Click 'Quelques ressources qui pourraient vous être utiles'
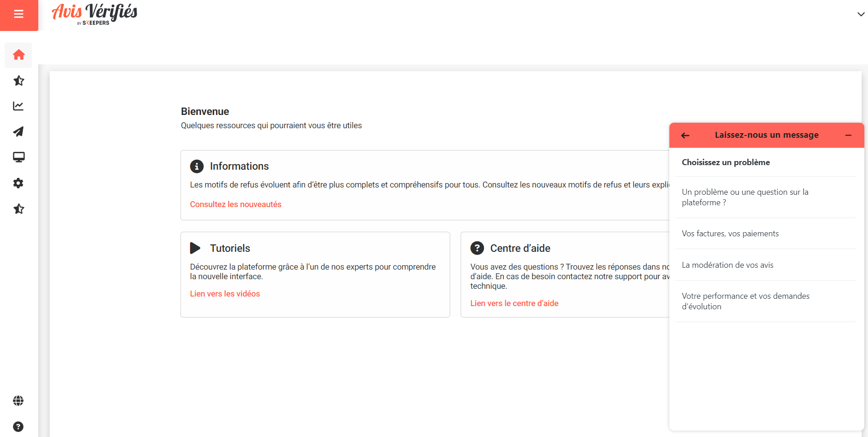 (x=271, y=125)
